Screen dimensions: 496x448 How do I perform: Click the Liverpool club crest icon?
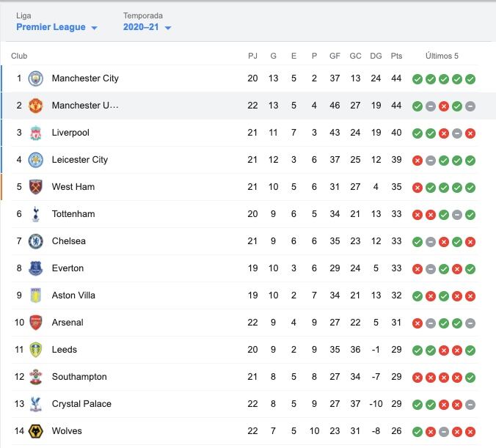tap(36, 133)
